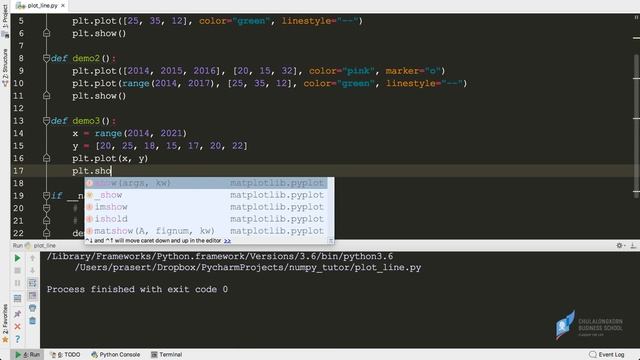
Task: Click the >> link in the completion hint
Action: coord(227,241)
